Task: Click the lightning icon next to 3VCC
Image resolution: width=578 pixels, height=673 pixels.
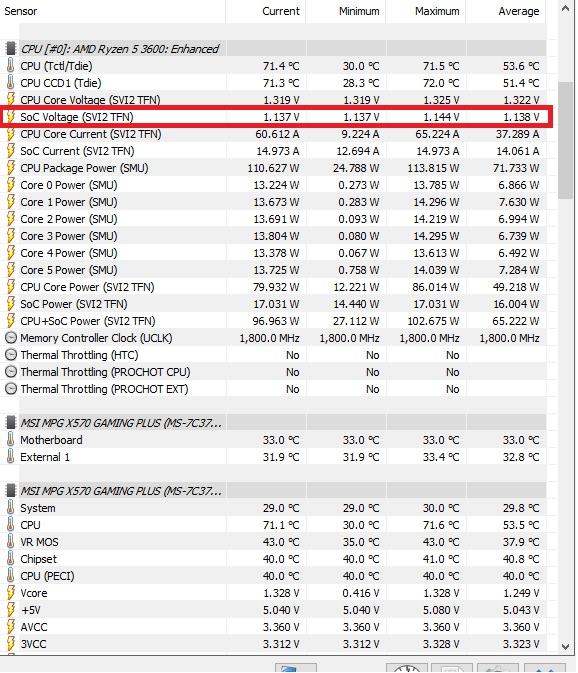Action: 11,644
